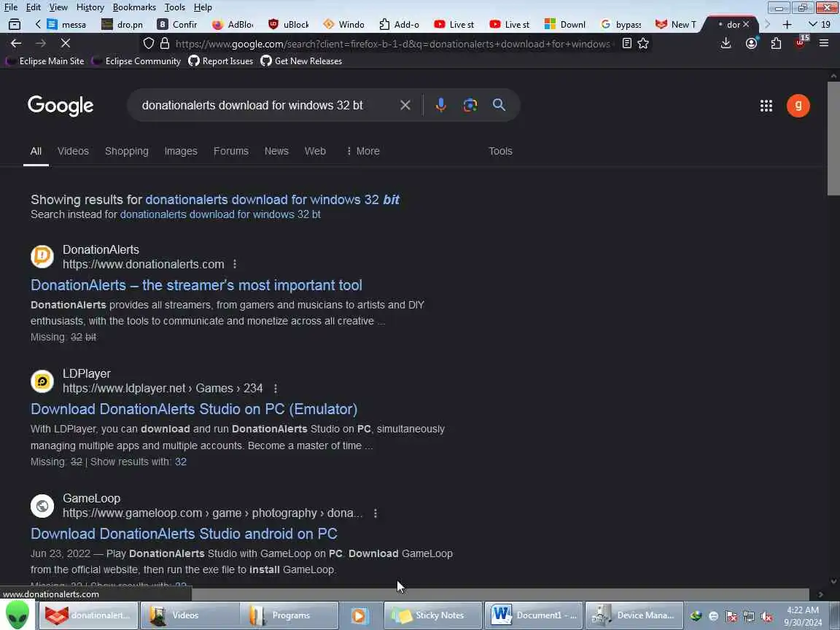Open the Edit menu
This screenshot has height=630, width=840.
(34, 7)
